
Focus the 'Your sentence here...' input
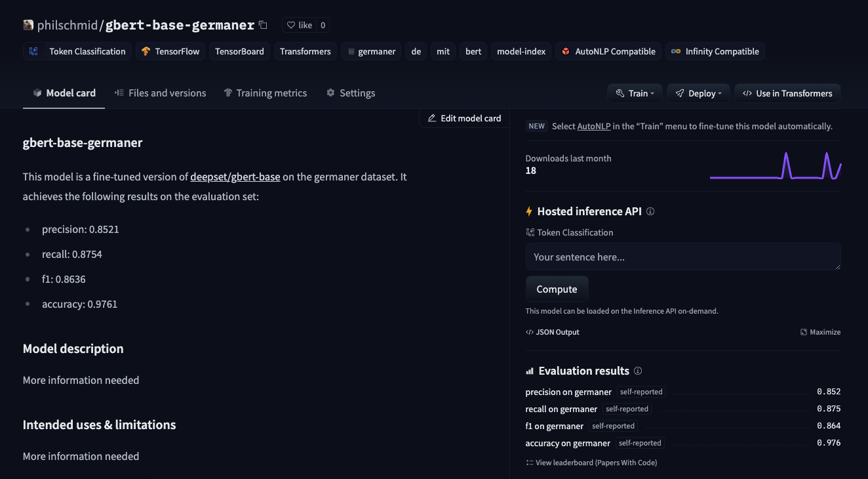(x=683, y=257)
